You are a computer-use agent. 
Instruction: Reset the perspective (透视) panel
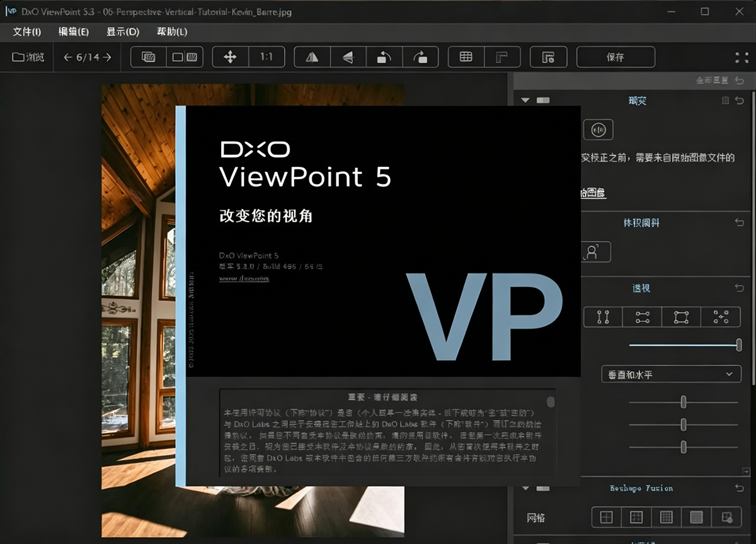740,288
